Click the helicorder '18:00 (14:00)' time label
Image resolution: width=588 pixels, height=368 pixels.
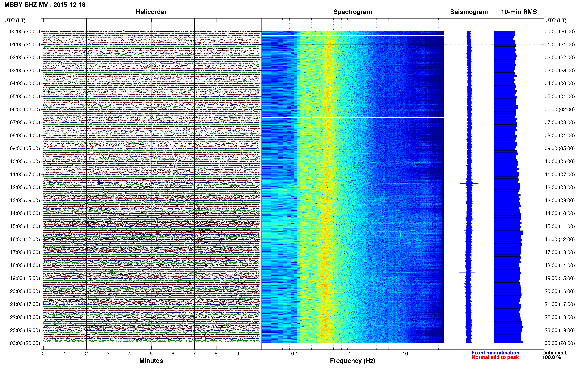(x=25, y=265)
